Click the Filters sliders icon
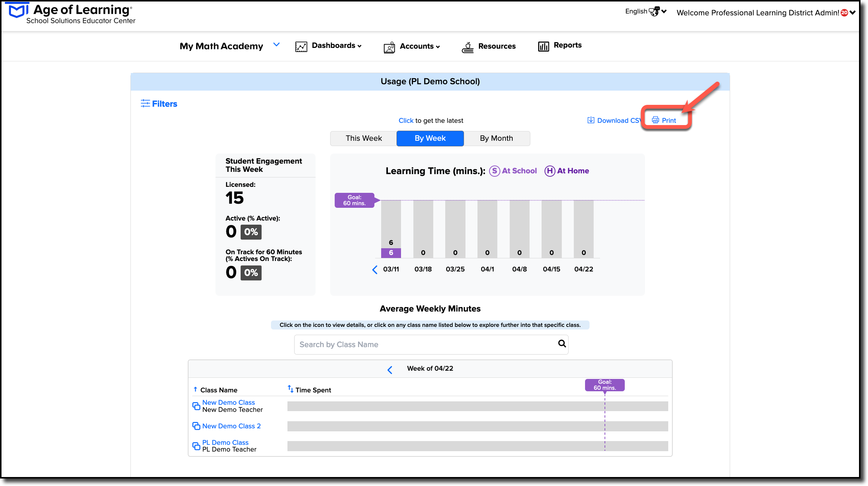Viewport: 868px width, 486px height. (145, 103)
